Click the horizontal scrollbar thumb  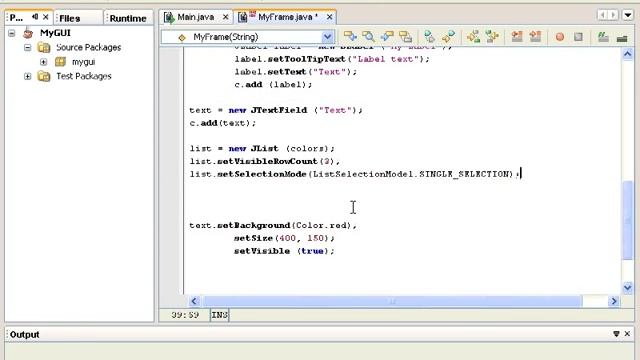392,301
